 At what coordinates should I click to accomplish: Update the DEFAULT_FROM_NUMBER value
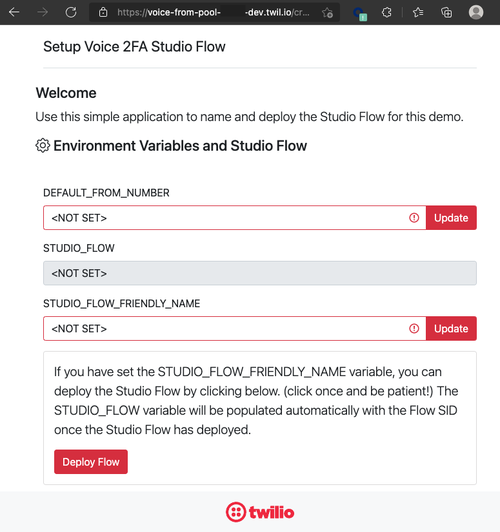[x=451, y=217]
